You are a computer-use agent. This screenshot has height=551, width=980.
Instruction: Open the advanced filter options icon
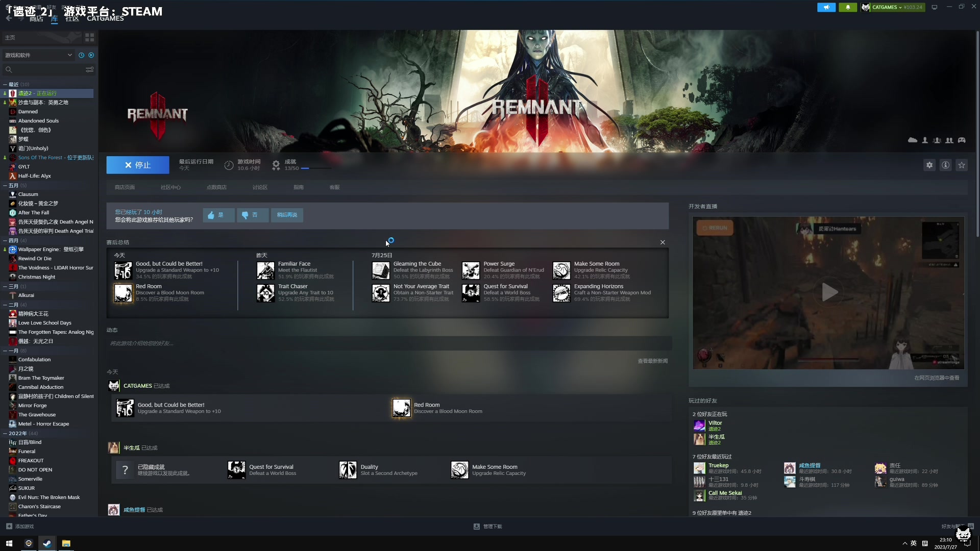coord(89,69)
